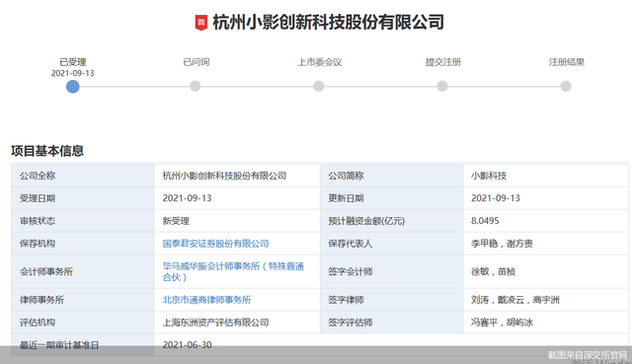Select the 已受理 progress step dot
Screen dimensions: 632x364
[72, 86]
